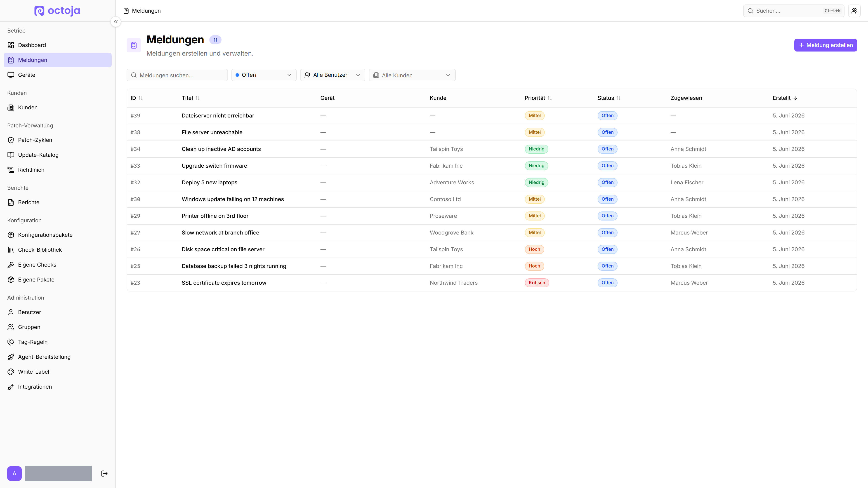
Task: Click the 11 count badge next to Meldungen
Action: [215, 40]
